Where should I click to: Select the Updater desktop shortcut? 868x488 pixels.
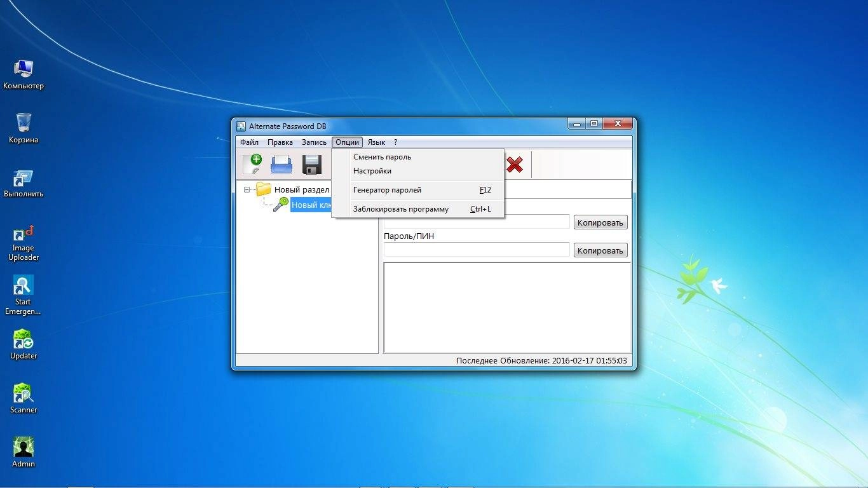[x=24, y=345]
